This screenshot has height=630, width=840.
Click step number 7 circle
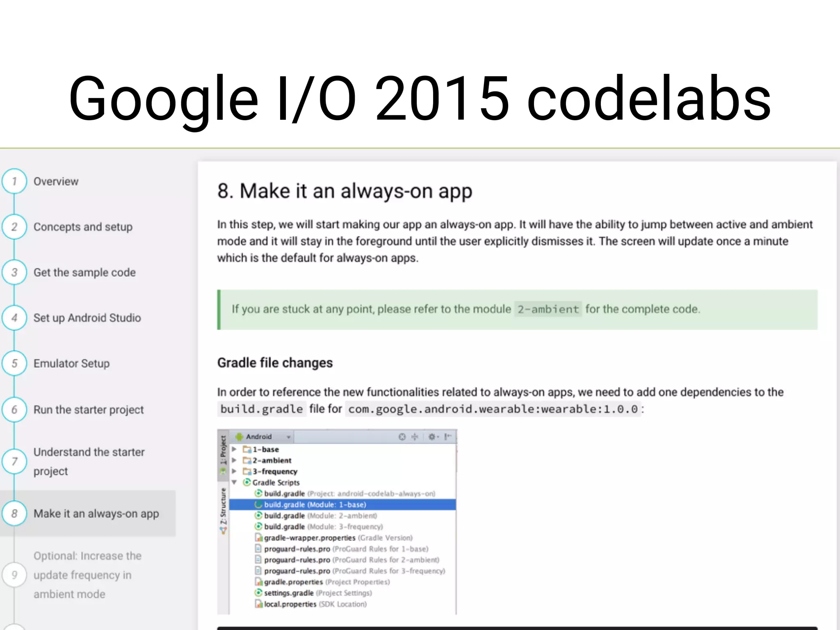click(x=14, y=461)
